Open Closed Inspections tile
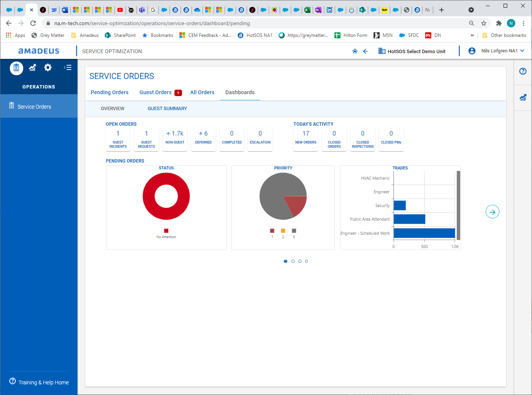The image size is (532, 395). (363, 139)
